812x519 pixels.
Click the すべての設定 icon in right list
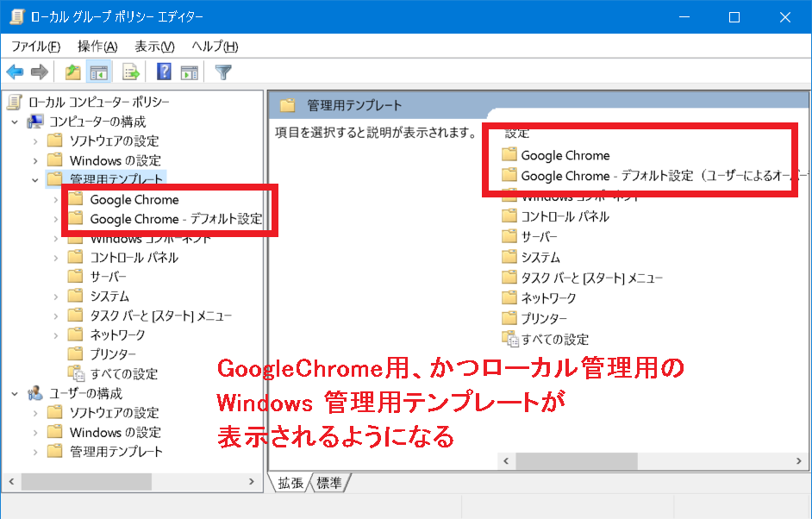(x=510, y=339)
